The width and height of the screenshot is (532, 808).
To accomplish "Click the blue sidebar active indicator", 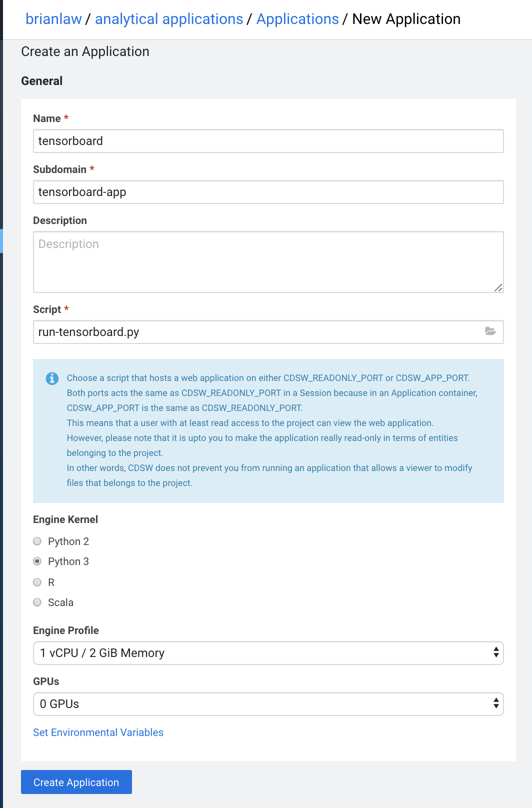I will click(1, 241).
